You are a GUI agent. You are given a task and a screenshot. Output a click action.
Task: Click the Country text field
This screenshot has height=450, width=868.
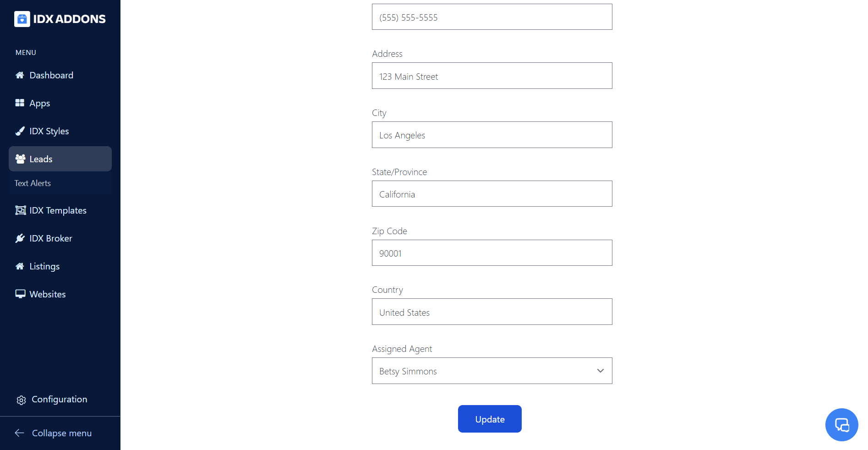491,312
